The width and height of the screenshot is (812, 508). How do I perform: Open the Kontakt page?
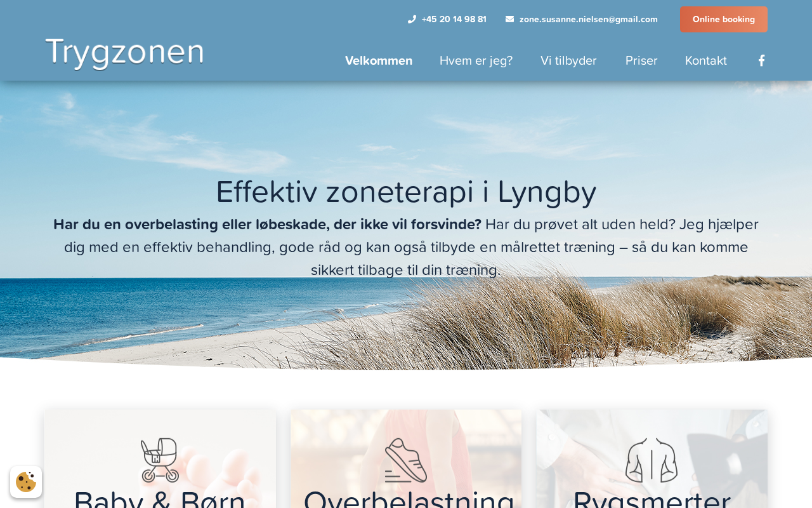(706, 60)
